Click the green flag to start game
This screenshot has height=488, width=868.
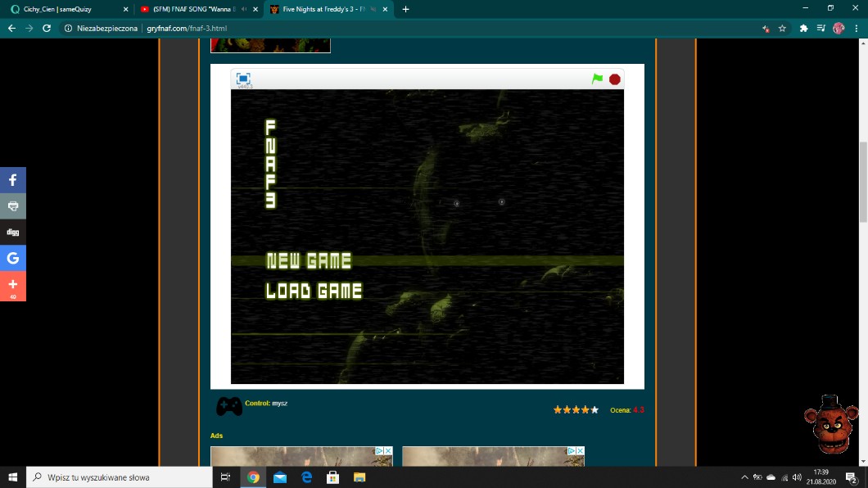pyautogui.click(x=597, y=79)
